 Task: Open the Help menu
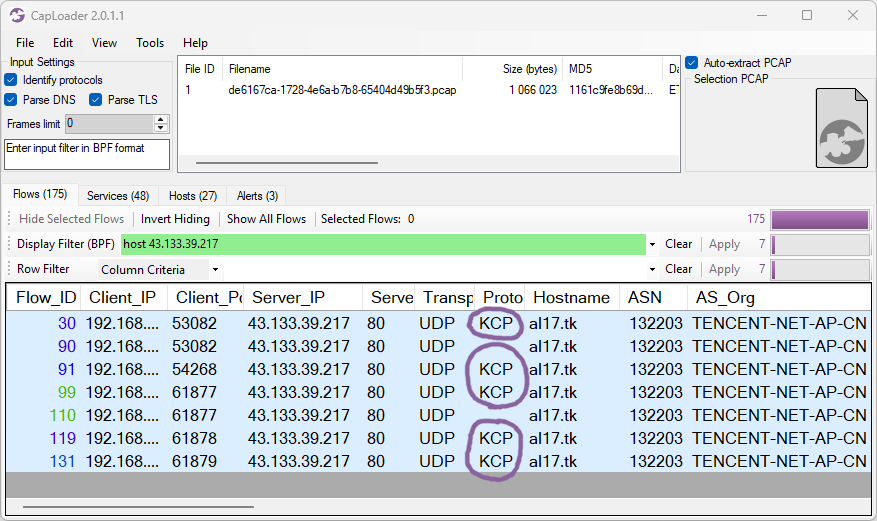195,42
